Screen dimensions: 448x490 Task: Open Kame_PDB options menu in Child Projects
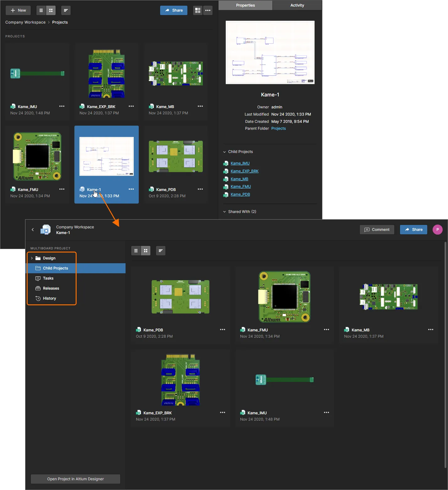pyautogui.click(x=223, y=330)
